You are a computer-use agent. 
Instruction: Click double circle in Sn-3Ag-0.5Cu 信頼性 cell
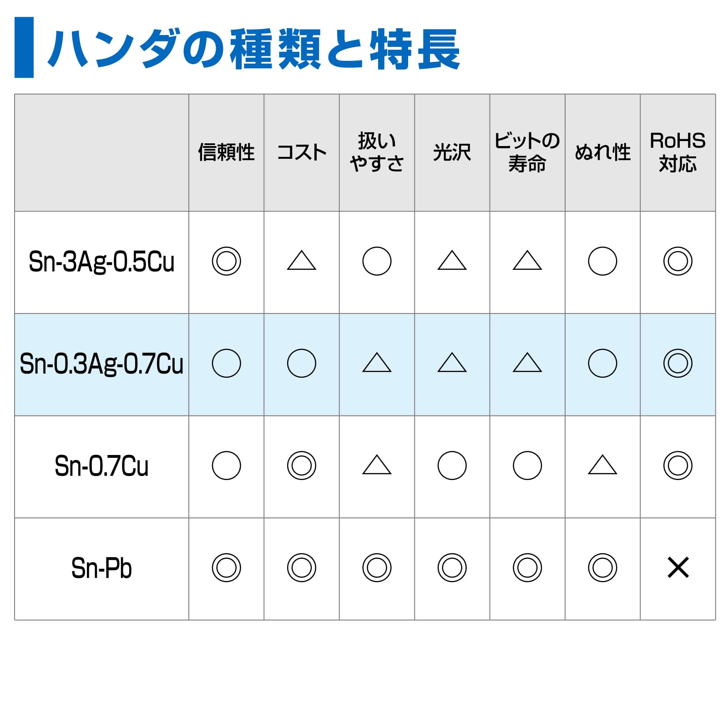[227, 261]
